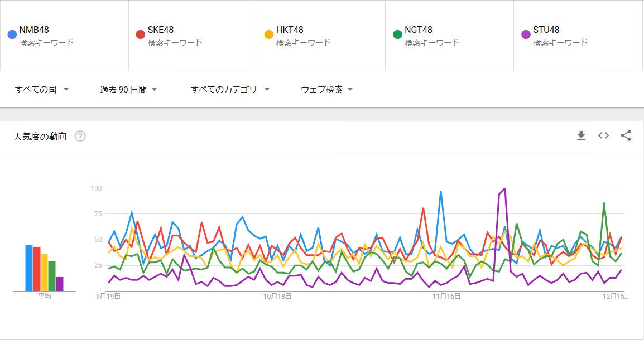Click the 100 y-axis value
Screen dimensions: 644x340
point(96,188)
